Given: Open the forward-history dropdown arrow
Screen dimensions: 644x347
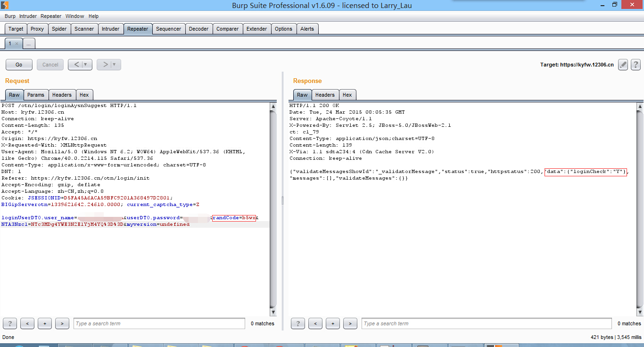Looking at the screenshot, I should (115, 65).
